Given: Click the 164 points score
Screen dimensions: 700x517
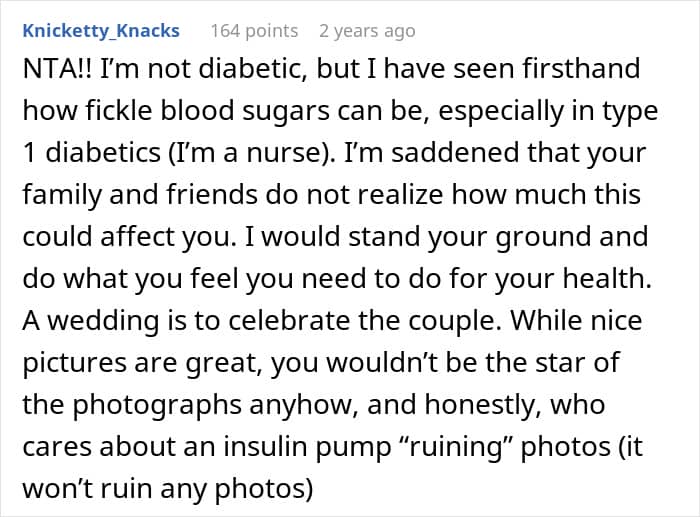Looking at the screenshot, I should click(254, 31).
